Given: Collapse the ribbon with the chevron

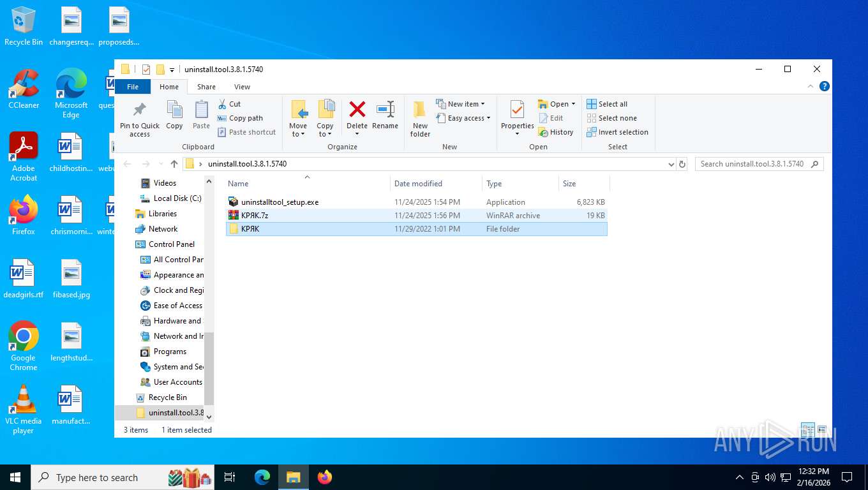Looking at the screenshot, I should [x=811, y=86].
